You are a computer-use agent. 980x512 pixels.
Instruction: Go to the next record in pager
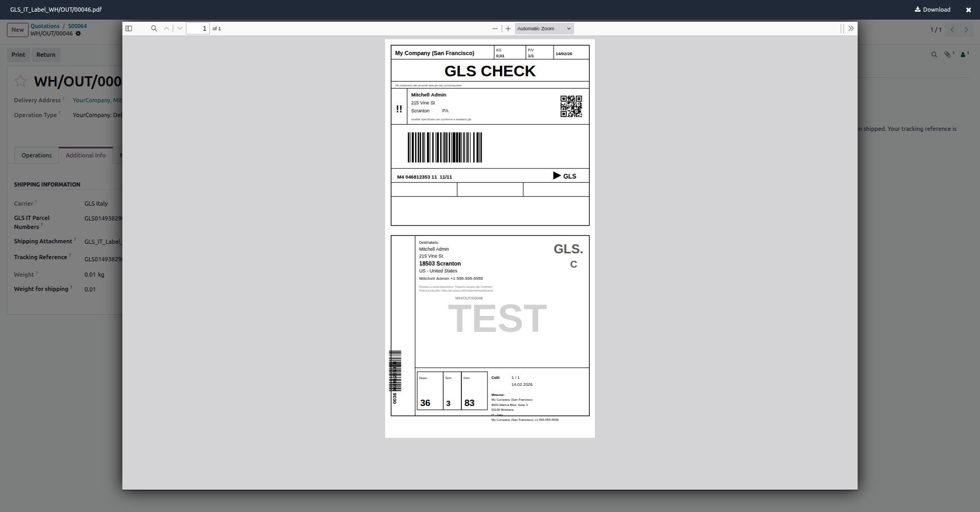click(966, 30)
